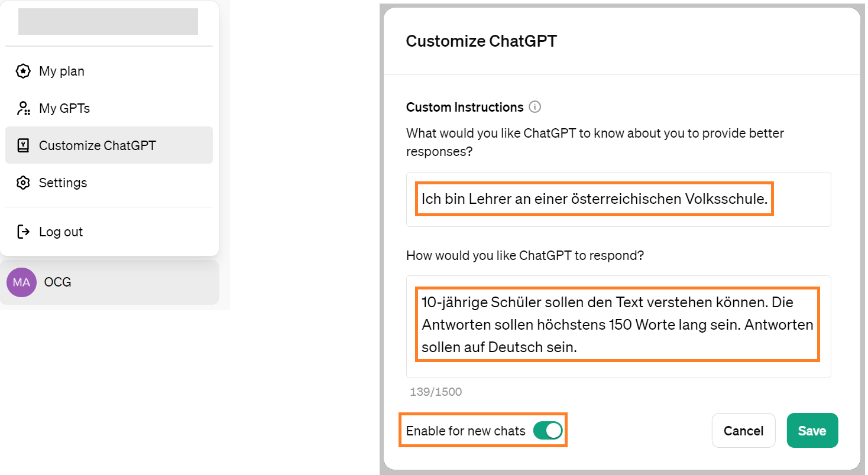868x475 pixels.
Task: Click the OCG account name button
Action: click(x=109, y=282)
